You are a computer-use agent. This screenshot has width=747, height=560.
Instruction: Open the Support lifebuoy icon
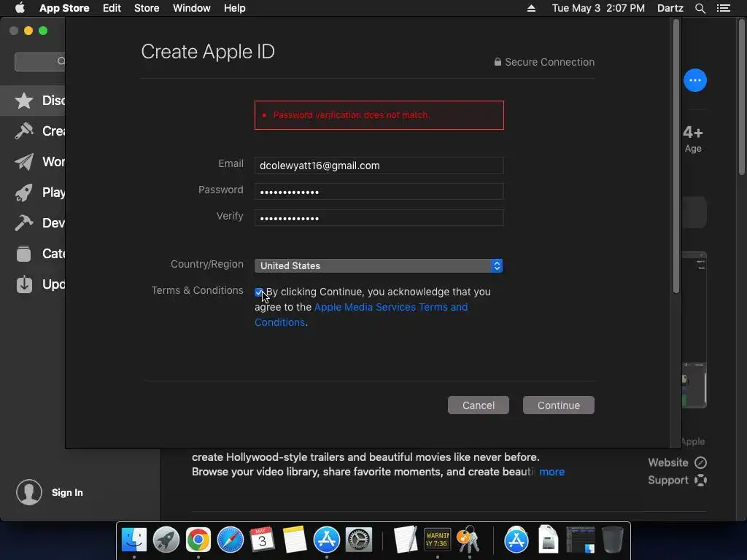coord(700,480)
